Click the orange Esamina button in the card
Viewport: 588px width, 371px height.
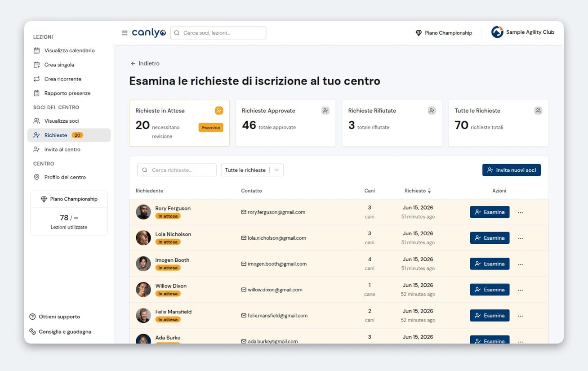[x=211, y=128]
